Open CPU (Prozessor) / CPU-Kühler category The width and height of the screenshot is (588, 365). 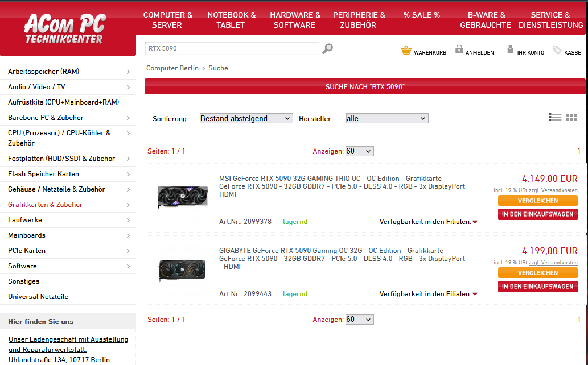coord(59,138)
